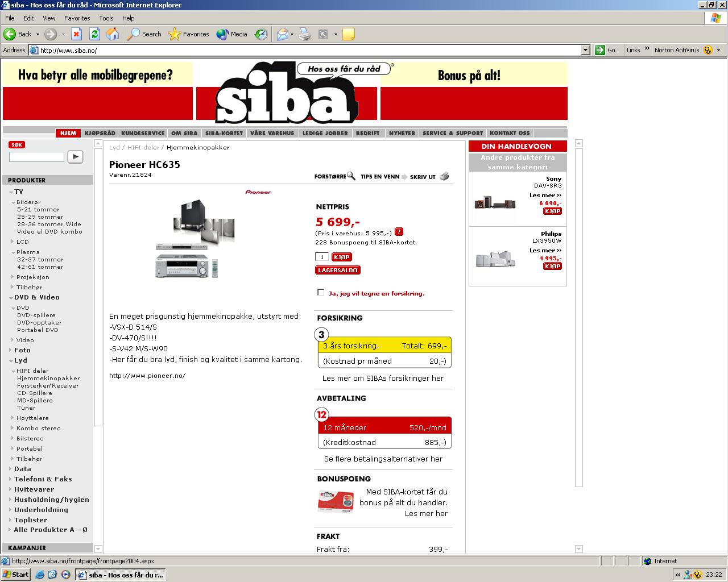Screen dimensions: 728x582
Task: Open the History toolbar icon
Action: [x=261, y=34]
